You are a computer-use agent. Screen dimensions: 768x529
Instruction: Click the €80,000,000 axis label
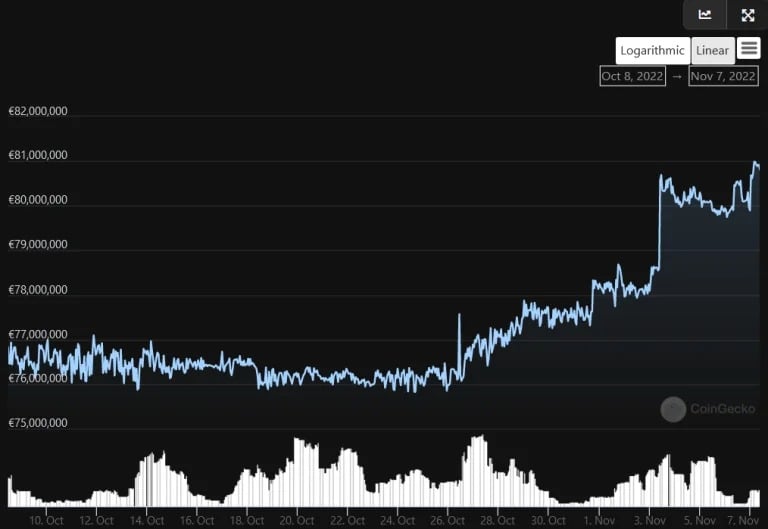click(x=38, y=200)
